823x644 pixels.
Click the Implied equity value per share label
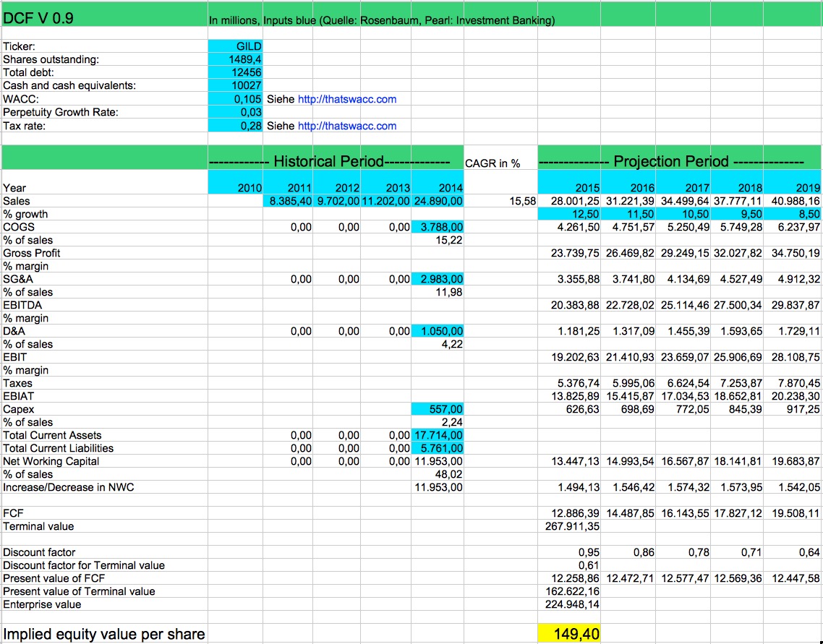pyautogui.click(x=104, y=634)
